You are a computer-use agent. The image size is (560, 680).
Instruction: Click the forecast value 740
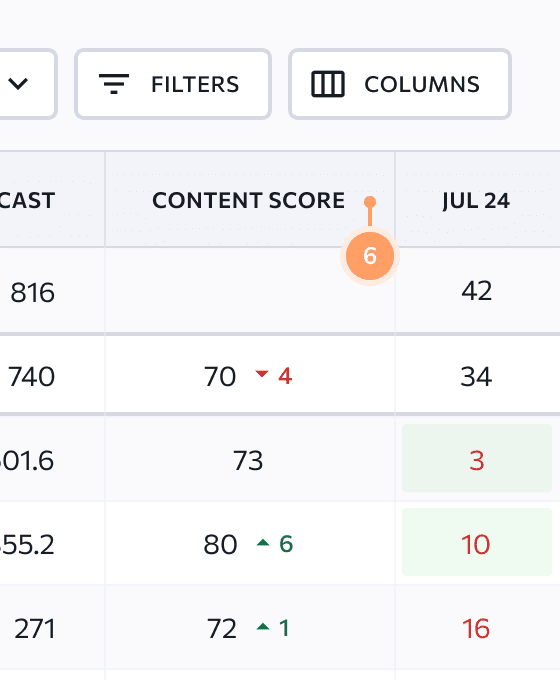click(32, 376)
